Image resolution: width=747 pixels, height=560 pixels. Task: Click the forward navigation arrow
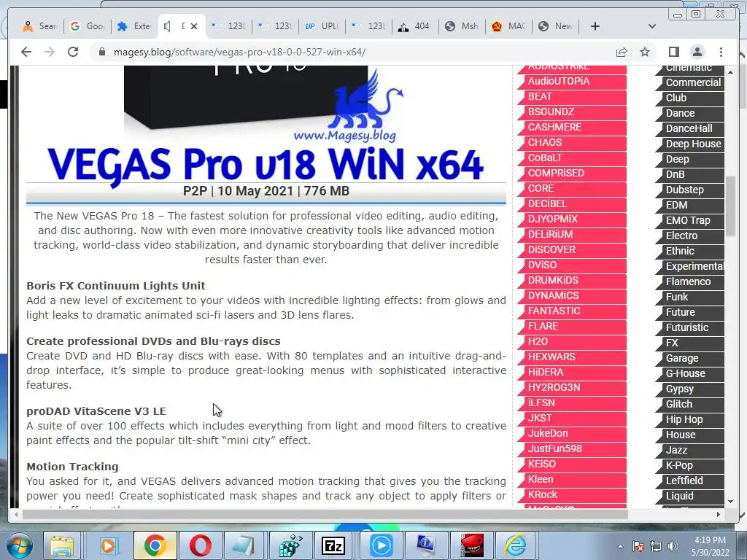pos(50,52)
